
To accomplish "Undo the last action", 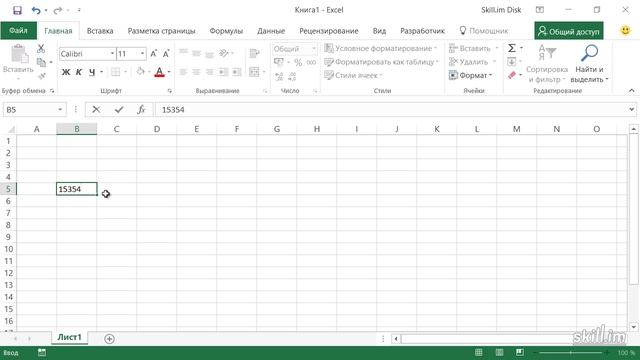I will click(36, 10).
